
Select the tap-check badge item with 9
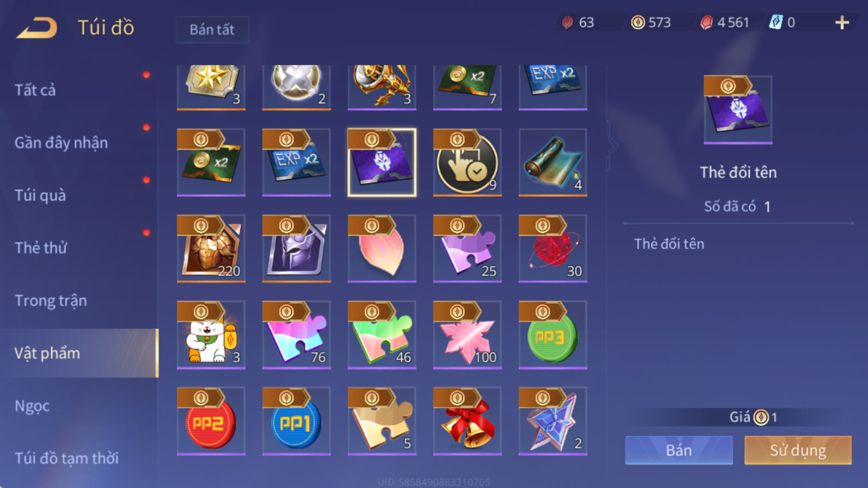pyautogui.click(x=467, y=162)
